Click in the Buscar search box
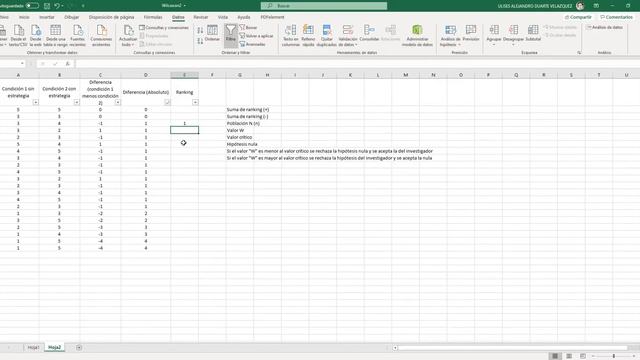Viewport: 640px width, 360px height. [324, 6]
